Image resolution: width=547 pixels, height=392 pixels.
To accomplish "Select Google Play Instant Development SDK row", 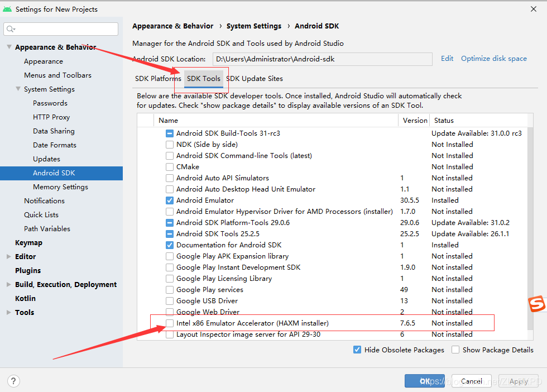I will click(x=332, y=267).
